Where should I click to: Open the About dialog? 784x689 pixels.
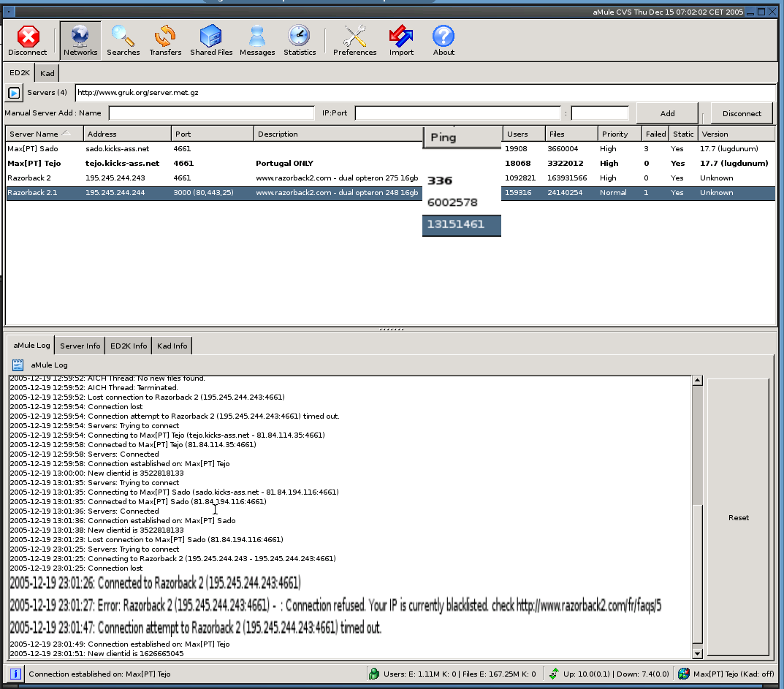tap(444, 40)
